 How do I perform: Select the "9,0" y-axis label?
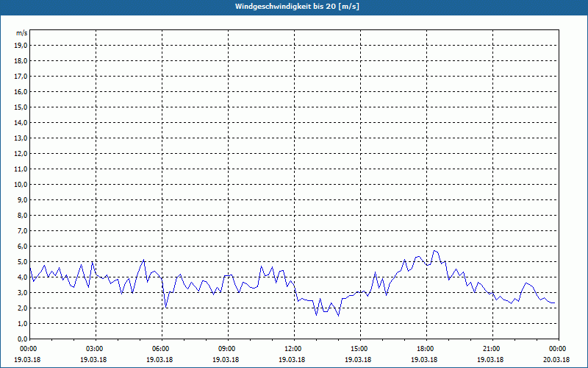(x=23, y=199)
